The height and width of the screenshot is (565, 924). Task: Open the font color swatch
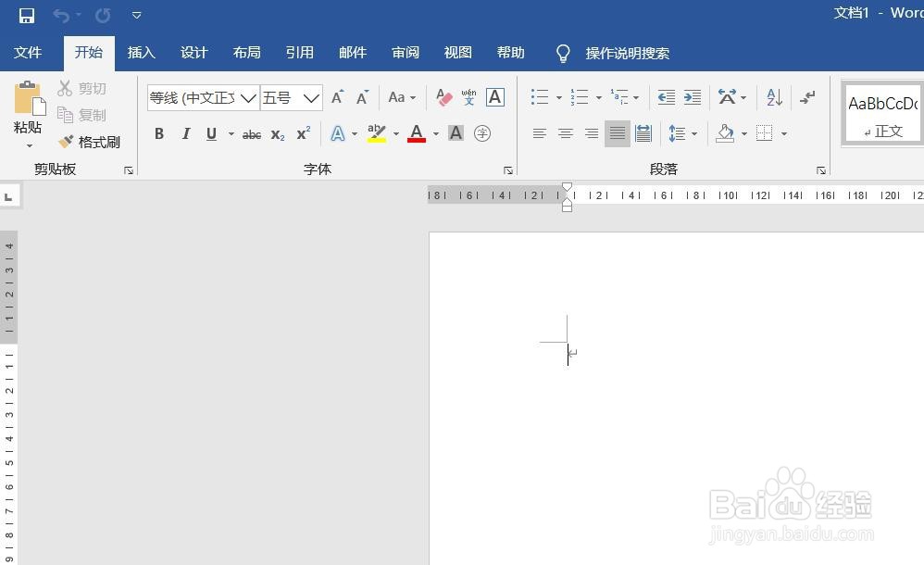click(x=416, y=133)
